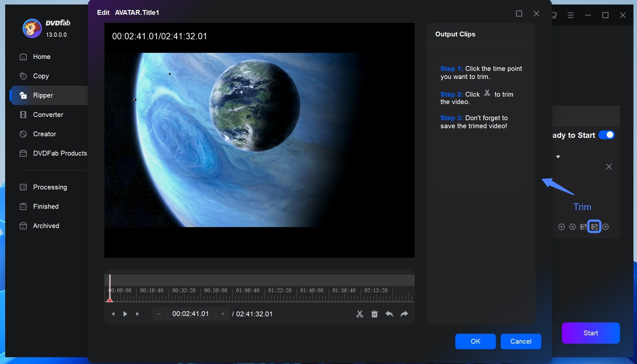637x364 pixels.
Task: Cancel the Edit dialog
Action: [x=521, y=341]
